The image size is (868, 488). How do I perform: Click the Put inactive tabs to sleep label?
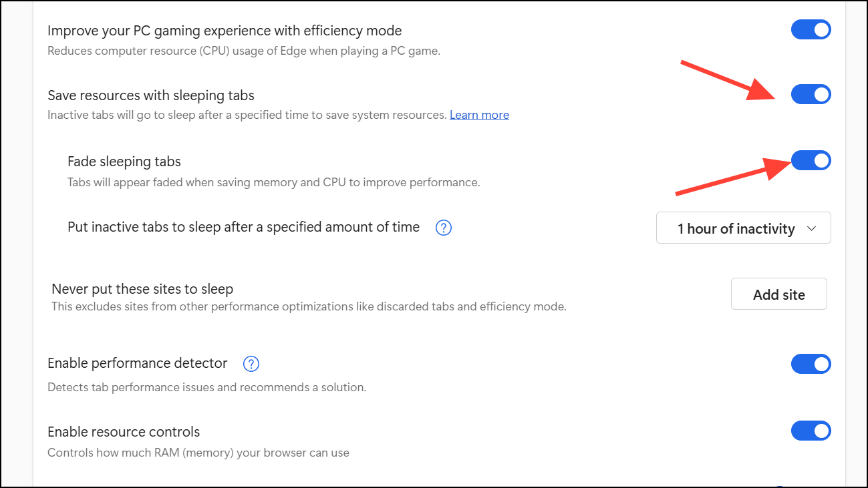(x=243, y=227)
